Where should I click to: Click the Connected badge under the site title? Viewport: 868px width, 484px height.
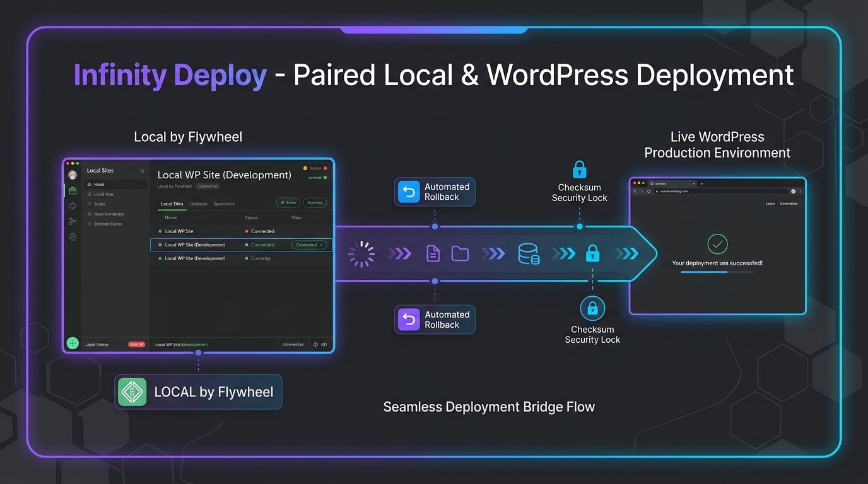[208, 187]
